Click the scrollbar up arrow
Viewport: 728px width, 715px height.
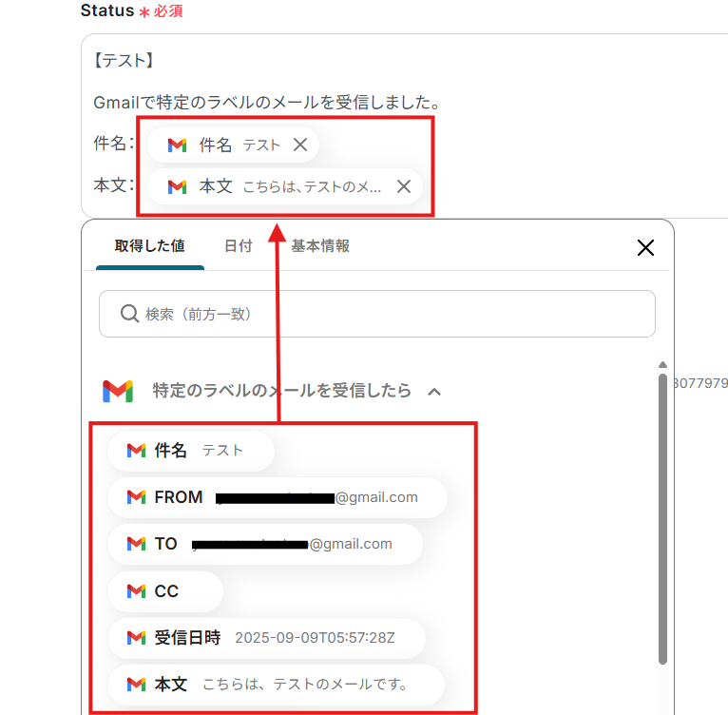(x=662, y=365)
